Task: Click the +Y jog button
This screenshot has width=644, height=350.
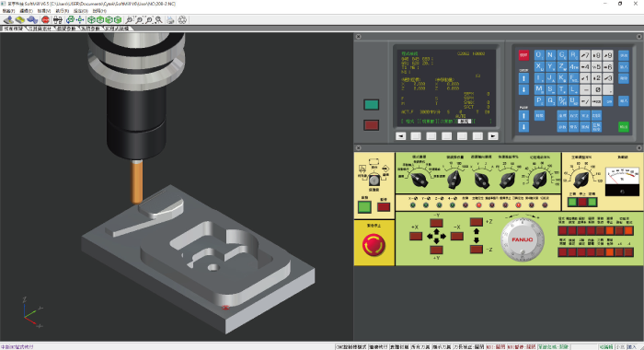Action: (436, 250)
